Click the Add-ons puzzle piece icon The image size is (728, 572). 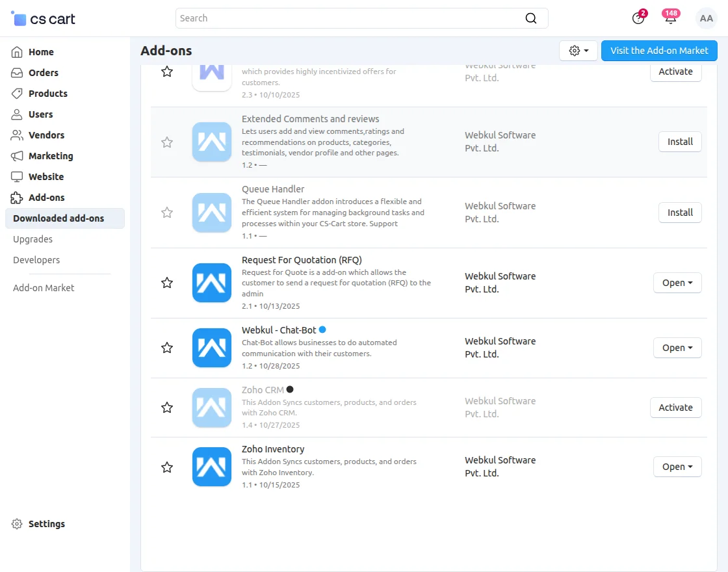tap(17, 198)
